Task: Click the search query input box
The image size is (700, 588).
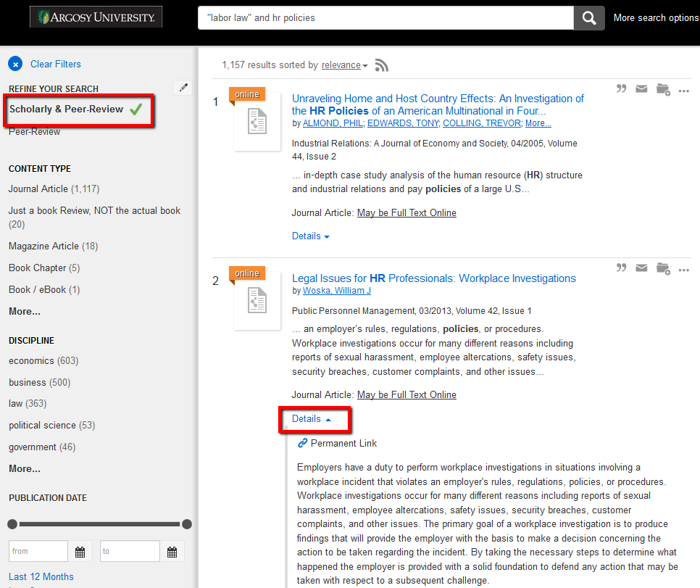Action: click(x=386, y=18)
